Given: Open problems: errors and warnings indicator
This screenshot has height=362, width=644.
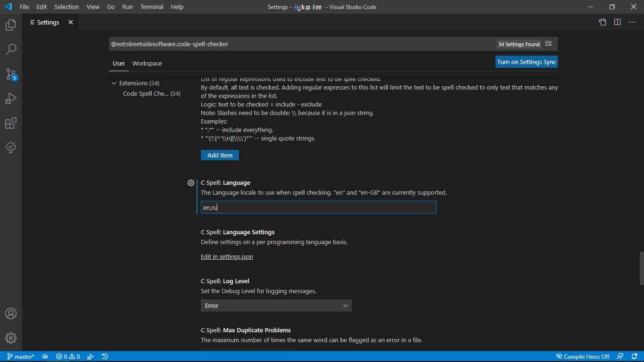Looking at the screenshot, I should pos(68,357).
